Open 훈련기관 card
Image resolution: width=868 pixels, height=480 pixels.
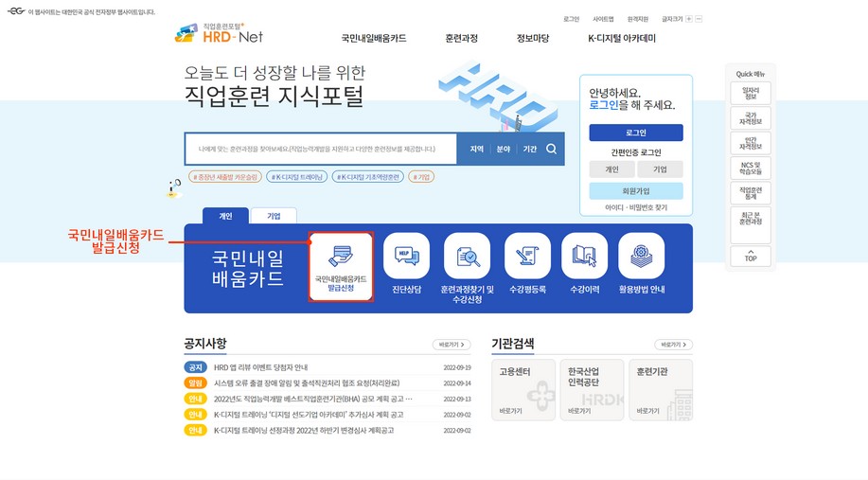point(661,390)
